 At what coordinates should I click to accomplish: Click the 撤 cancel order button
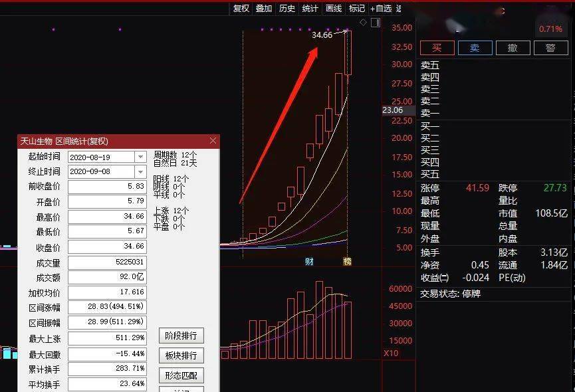click(513, 48)
